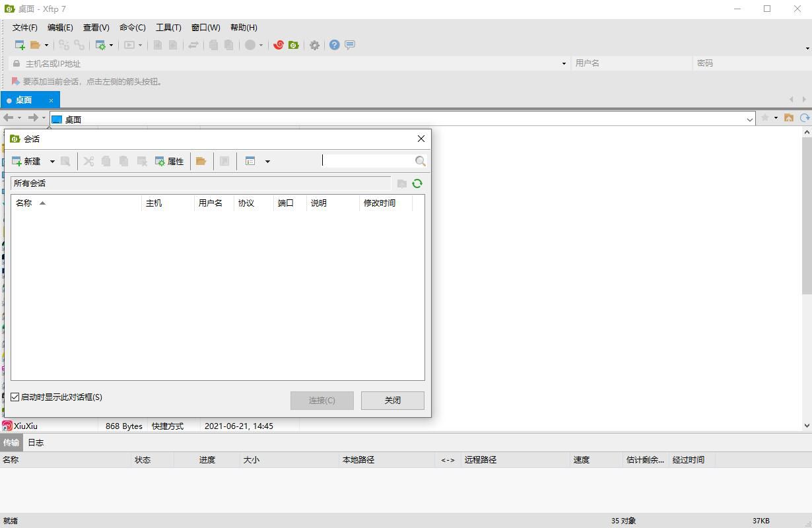Sort sessions by 主机 column header
This screenshot has width=812, height=528.
pos(168,203)
